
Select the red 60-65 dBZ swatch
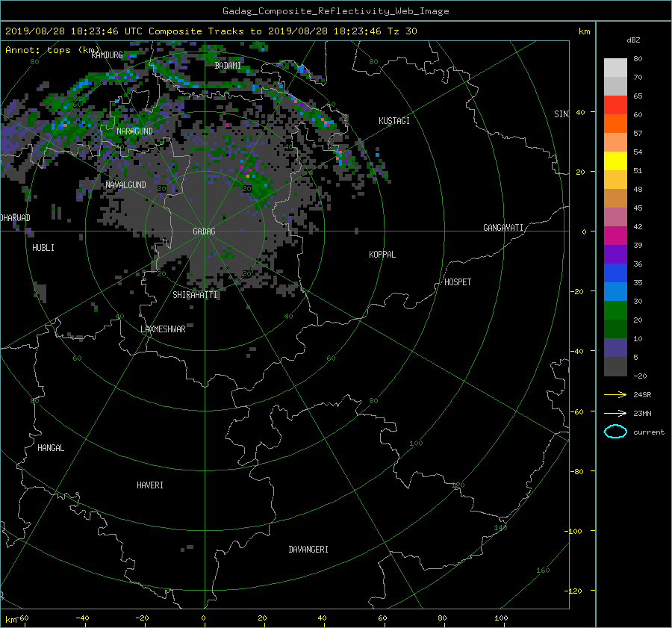click(x=615, y=105)
